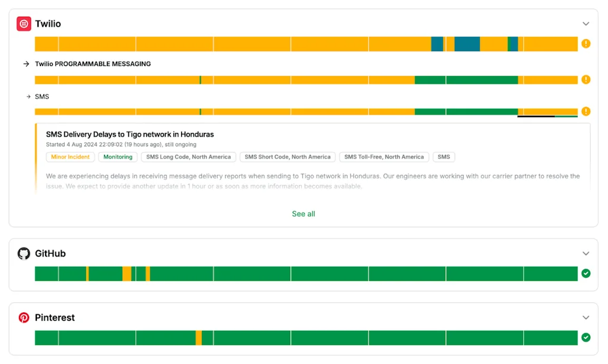
Task: Collapse Twilio PROGRAMMABLE MESSAGING tree row
Action: point(26,64)
